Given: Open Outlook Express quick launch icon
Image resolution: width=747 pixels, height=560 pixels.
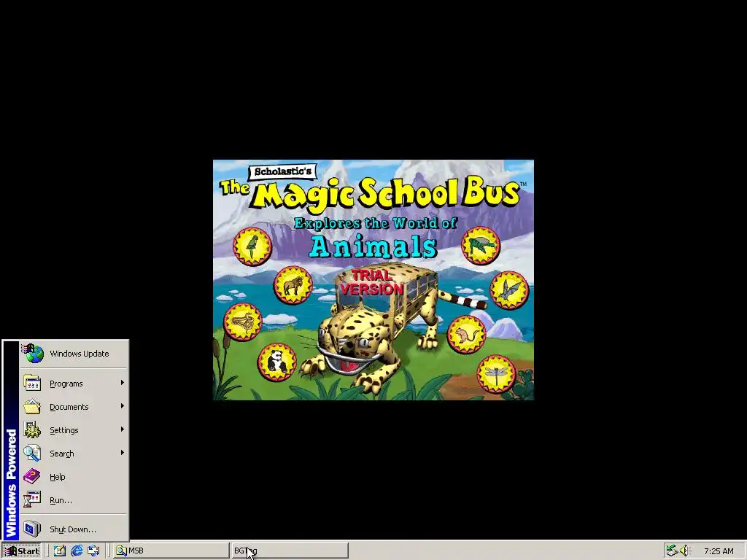Looking at the screenshot, I should 93,551.
